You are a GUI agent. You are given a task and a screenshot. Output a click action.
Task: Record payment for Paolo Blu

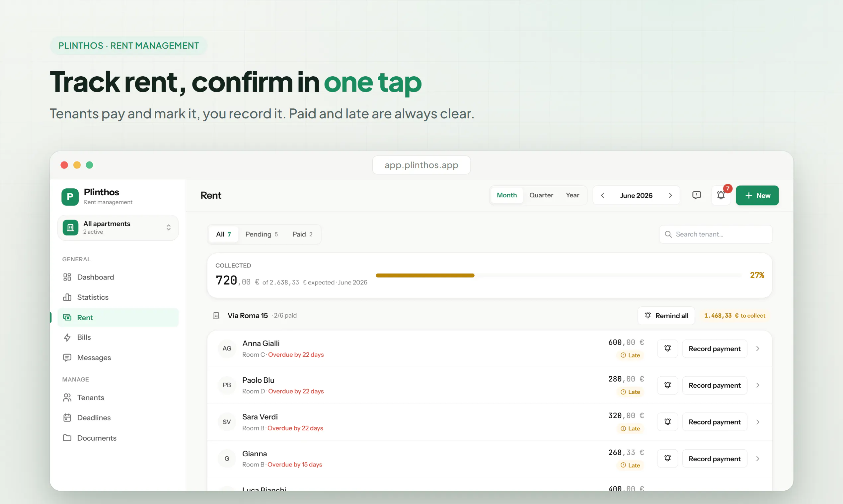[715, 386]
